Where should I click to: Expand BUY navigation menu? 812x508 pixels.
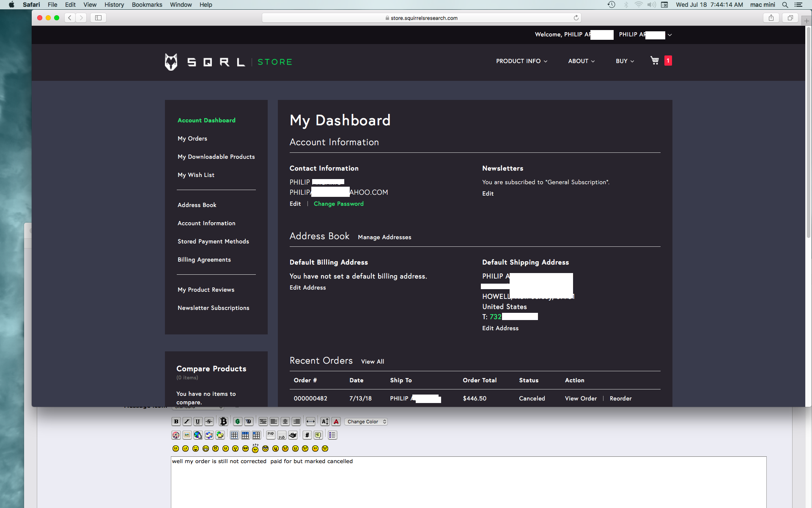click(625, 61)
